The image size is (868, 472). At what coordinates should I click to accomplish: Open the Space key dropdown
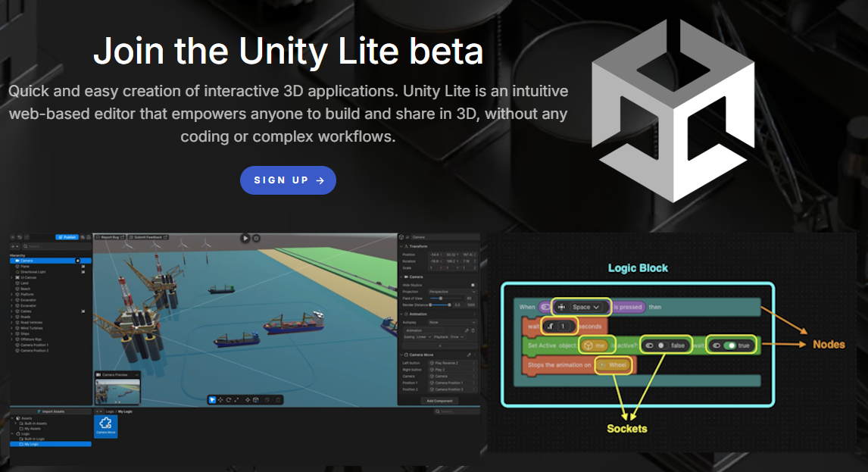click(x=582, y=307)
